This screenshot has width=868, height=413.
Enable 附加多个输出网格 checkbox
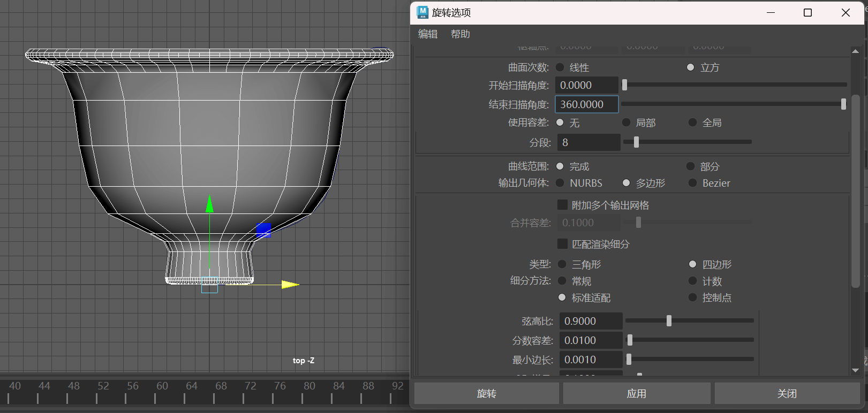(x=562, y=205)
